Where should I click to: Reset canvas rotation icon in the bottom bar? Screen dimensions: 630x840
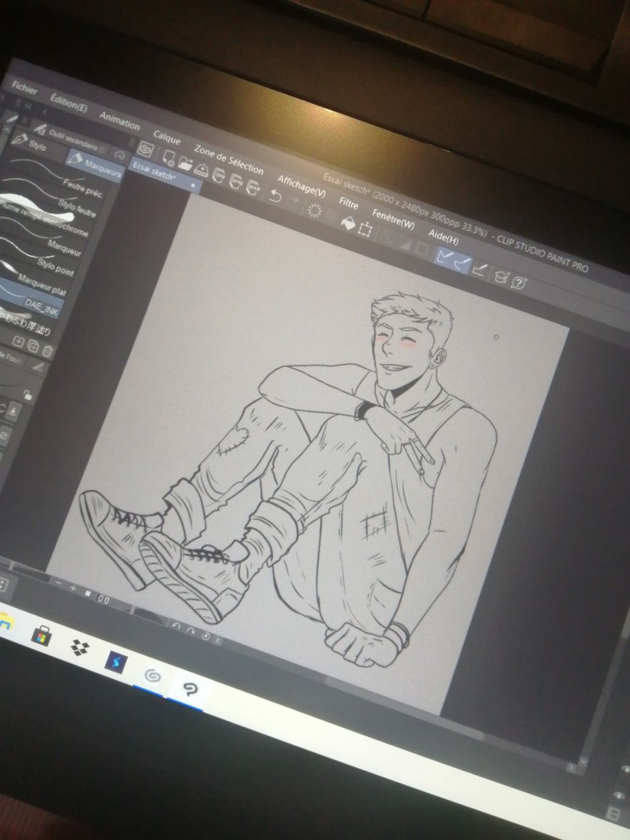(205, 637)
